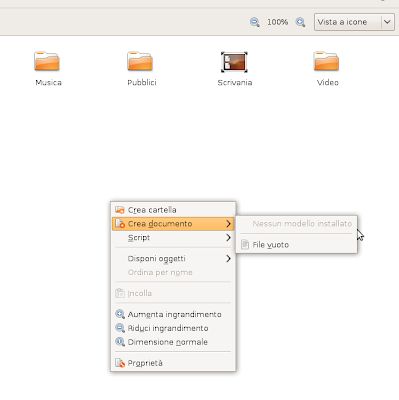Click the Scrivania folder name label
Viewport: 399px width, 400px height.
235,83
